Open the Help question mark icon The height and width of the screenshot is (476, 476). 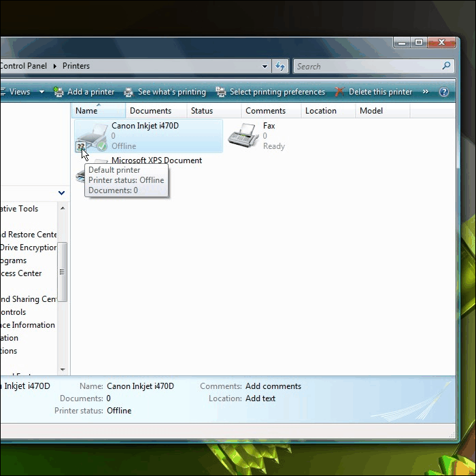coord(444,92)
